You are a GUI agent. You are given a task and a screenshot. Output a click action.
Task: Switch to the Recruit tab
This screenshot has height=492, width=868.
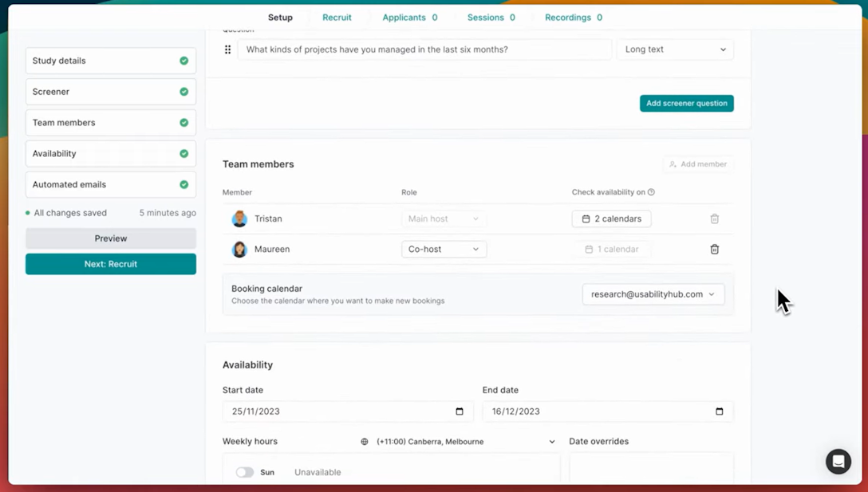tap(337, 17)
